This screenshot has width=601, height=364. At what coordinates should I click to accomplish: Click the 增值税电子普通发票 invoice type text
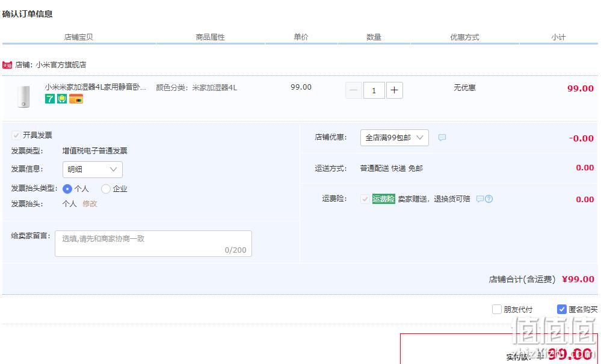(x=94, y=151)
